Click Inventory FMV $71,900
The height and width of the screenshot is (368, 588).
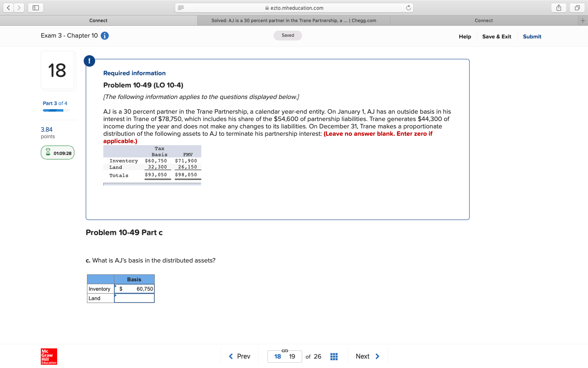point(186,161)
